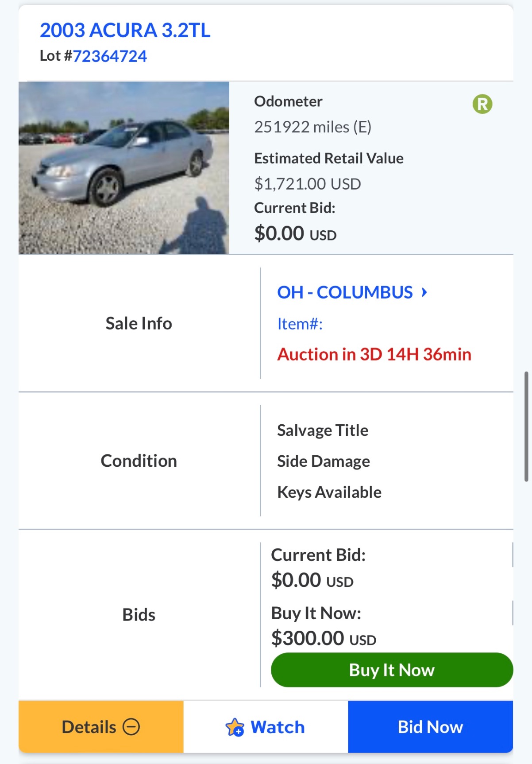Click the minus circle icon beside Details
The image size is (532, 764).
[131, 727]
